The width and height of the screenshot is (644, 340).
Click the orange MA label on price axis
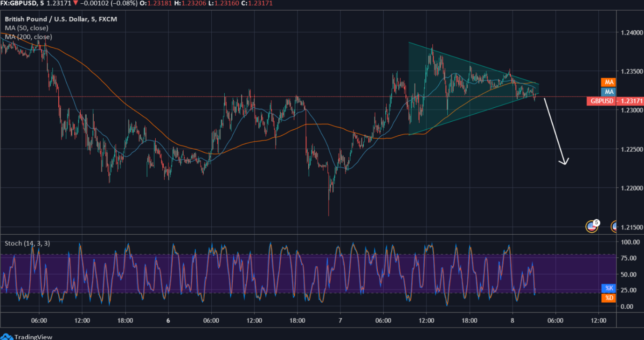point(609,83)
